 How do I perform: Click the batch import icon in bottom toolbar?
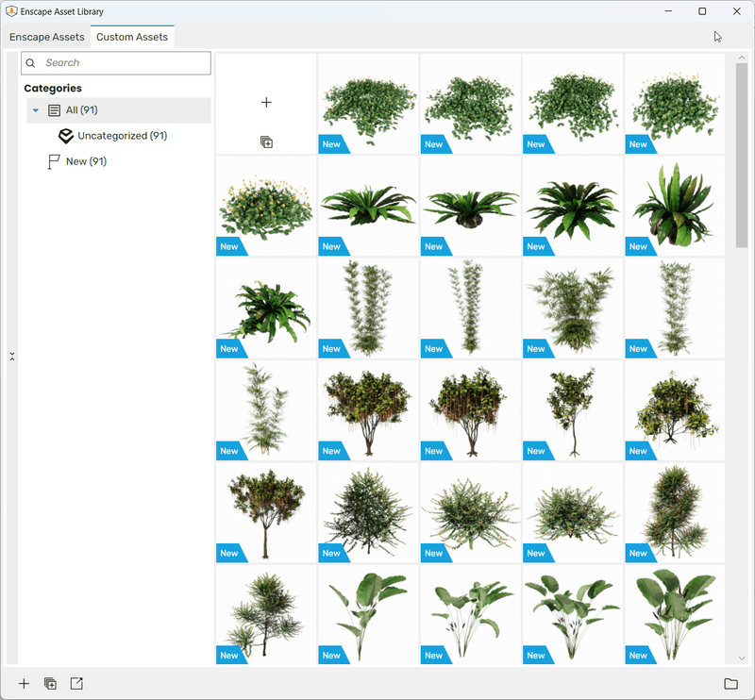50,684
